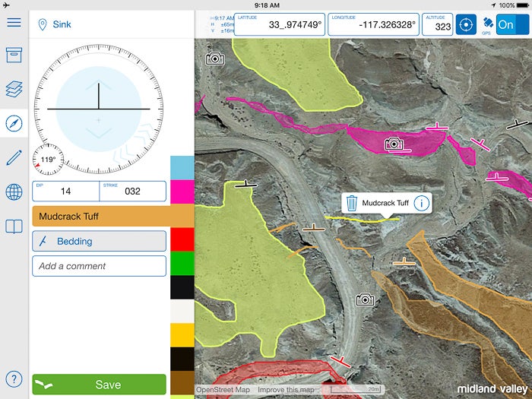The width and height of the screenshot is (532, 399).
Task: Open the hamburger menu
Action: pyautogui.click(x=14, y=22)
